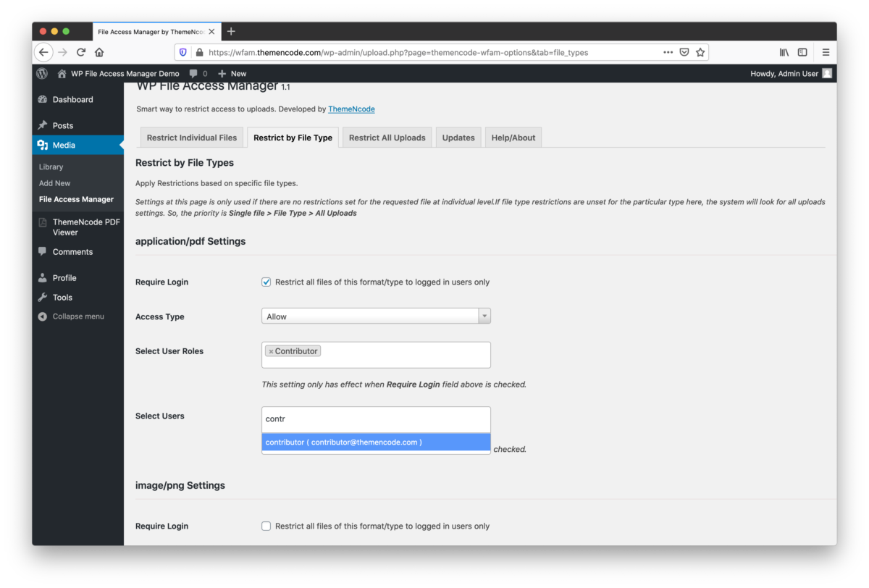Open Media Library submenu item

51,167
